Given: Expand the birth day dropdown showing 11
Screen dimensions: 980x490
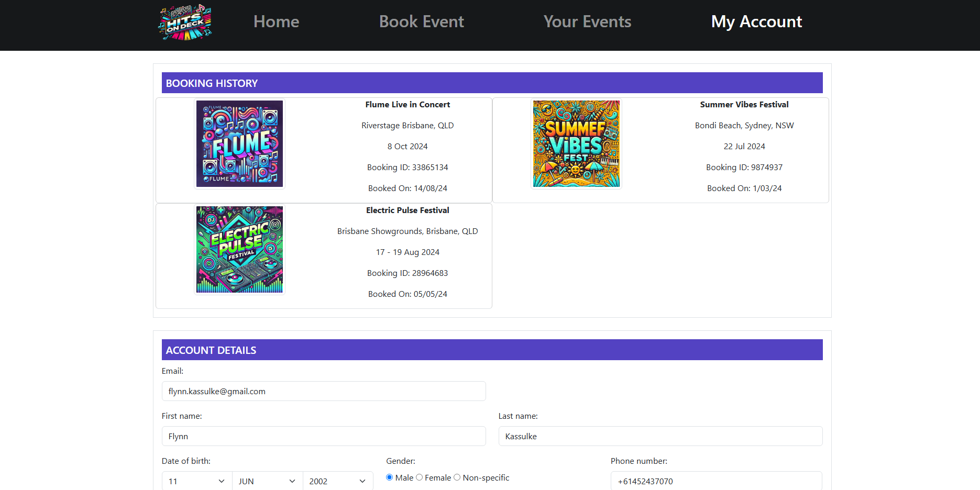Looking at the screenshot, I should (196, 481).
